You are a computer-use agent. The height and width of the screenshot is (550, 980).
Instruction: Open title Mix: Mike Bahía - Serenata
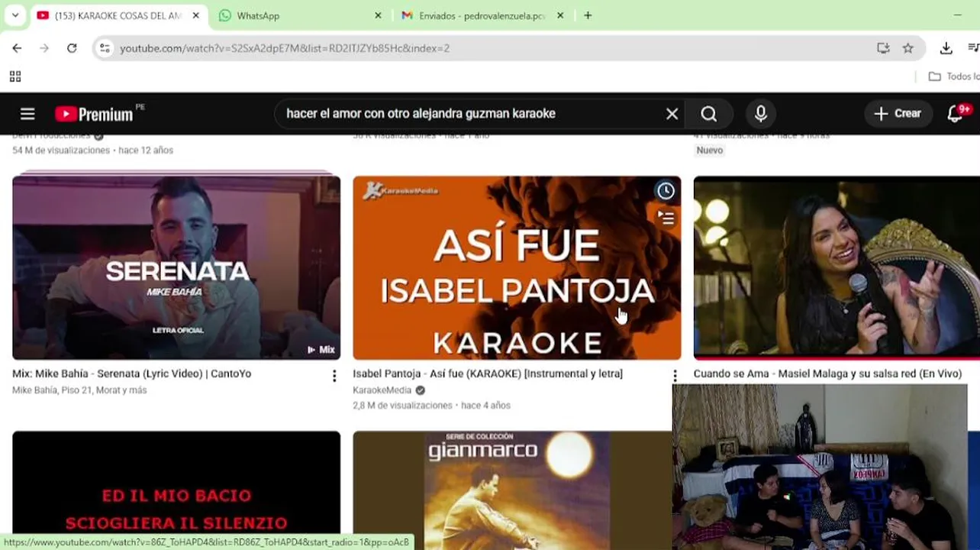pos(131,374)
